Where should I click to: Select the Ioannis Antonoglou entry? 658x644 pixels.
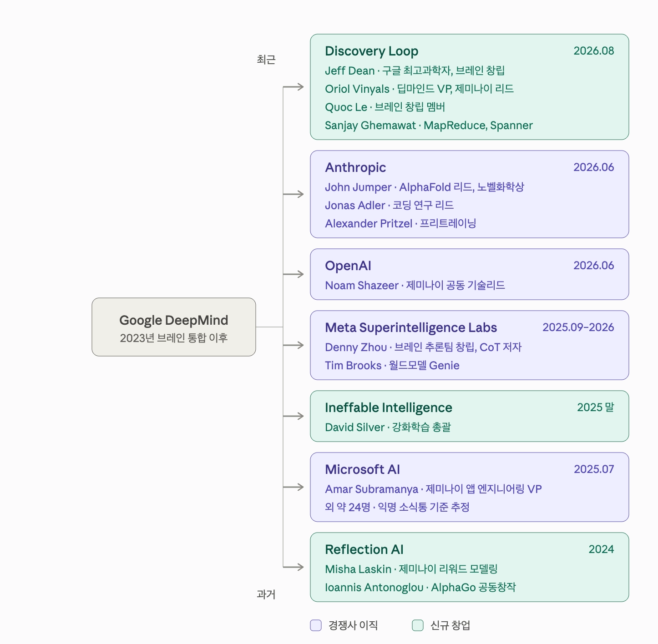point(420,587)
